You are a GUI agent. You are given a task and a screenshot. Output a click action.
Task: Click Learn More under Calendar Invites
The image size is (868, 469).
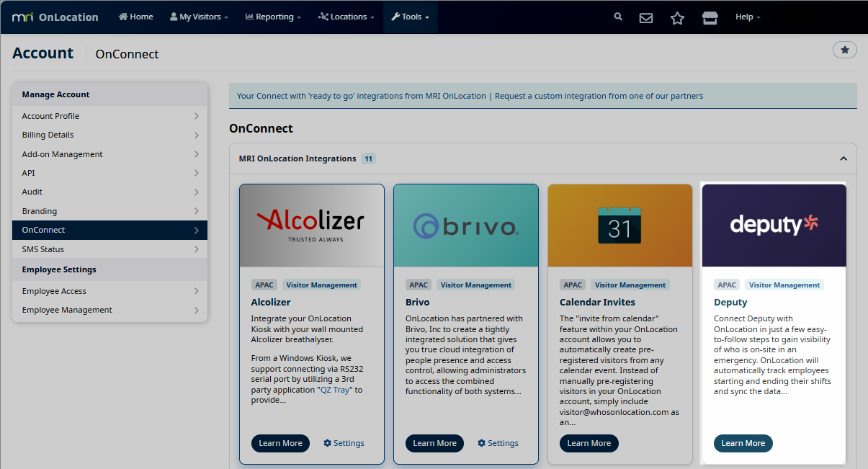[x=589, y=443]
